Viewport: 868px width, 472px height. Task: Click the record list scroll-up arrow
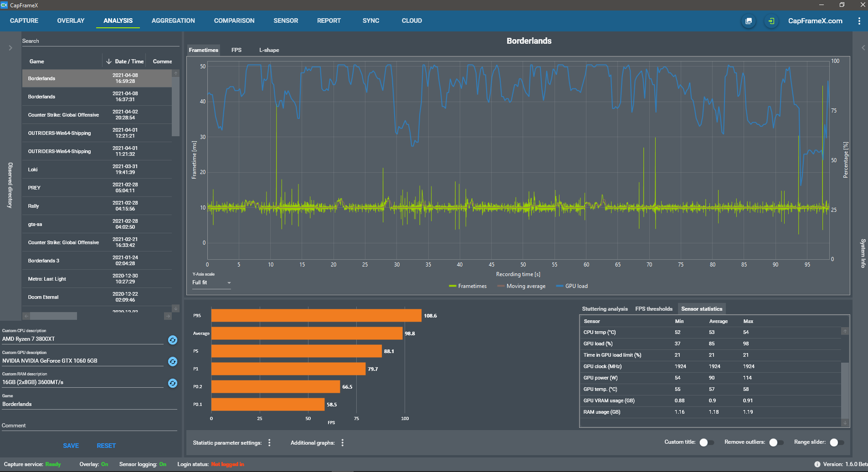click(x=175, y=73)
